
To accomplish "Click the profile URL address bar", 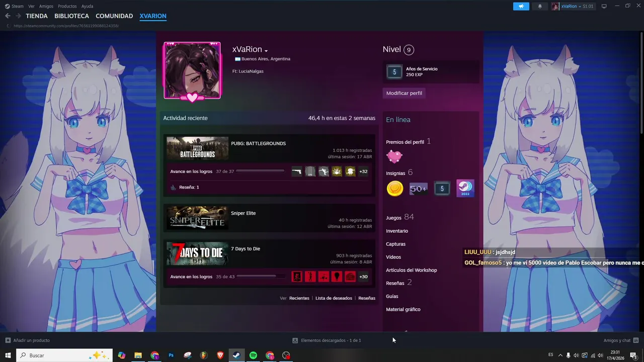I will coord(66,26).
